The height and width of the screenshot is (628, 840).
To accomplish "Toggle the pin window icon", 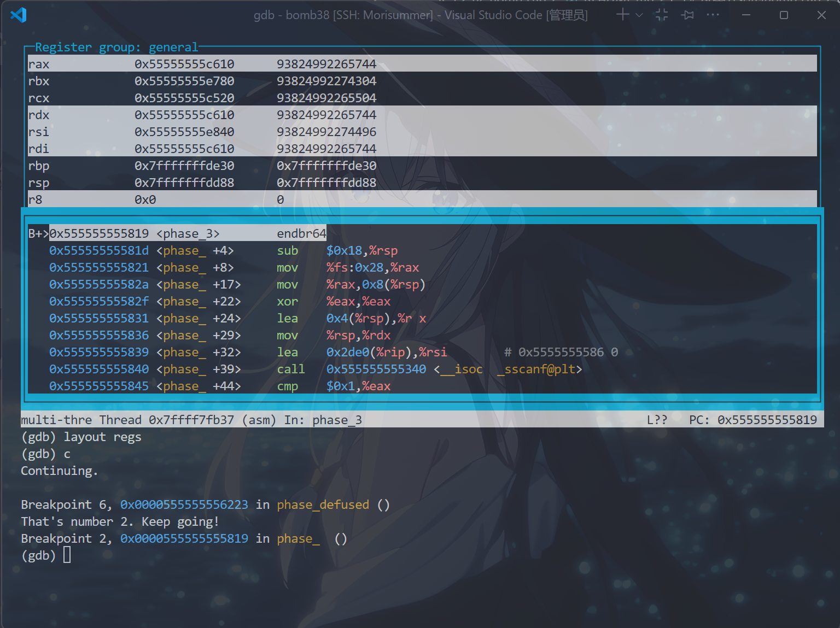I will pyautogui.click(x=687, y=15).
